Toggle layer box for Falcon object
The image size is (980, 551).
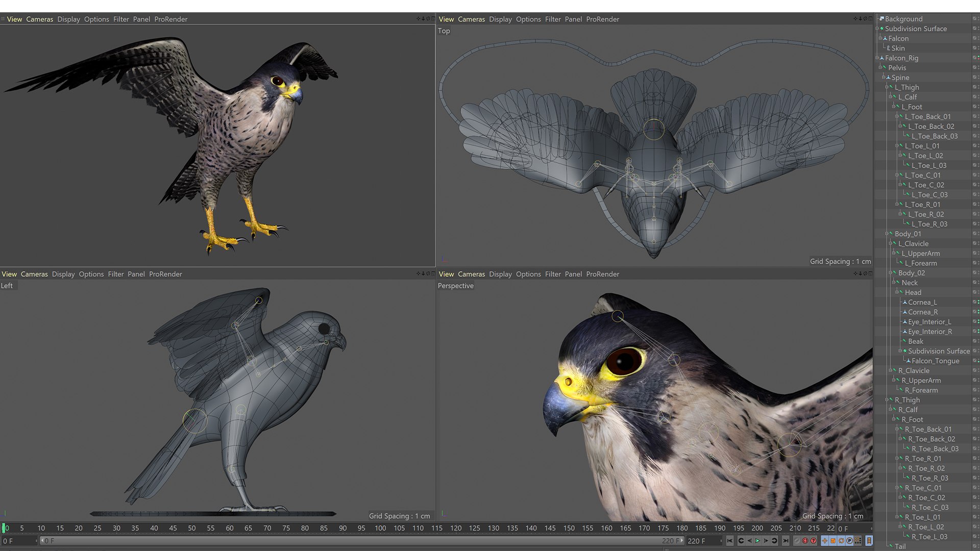click(974, 38)
